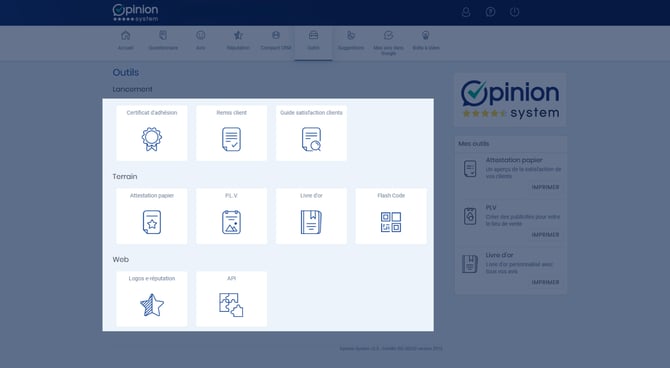This screenshot has height=368, width=670.
Task: Open the Suggestions tab
Action: (351, 41)
